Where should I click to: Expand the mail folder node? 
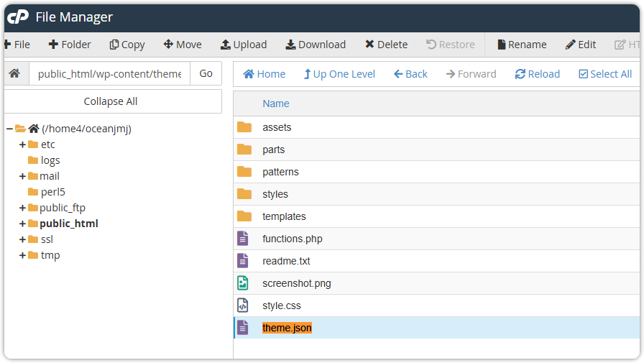(x=22, y=176)
